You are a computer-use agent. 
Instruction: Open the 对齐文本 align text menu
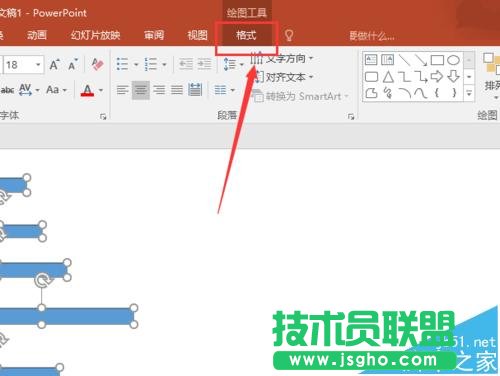[283, 77]
